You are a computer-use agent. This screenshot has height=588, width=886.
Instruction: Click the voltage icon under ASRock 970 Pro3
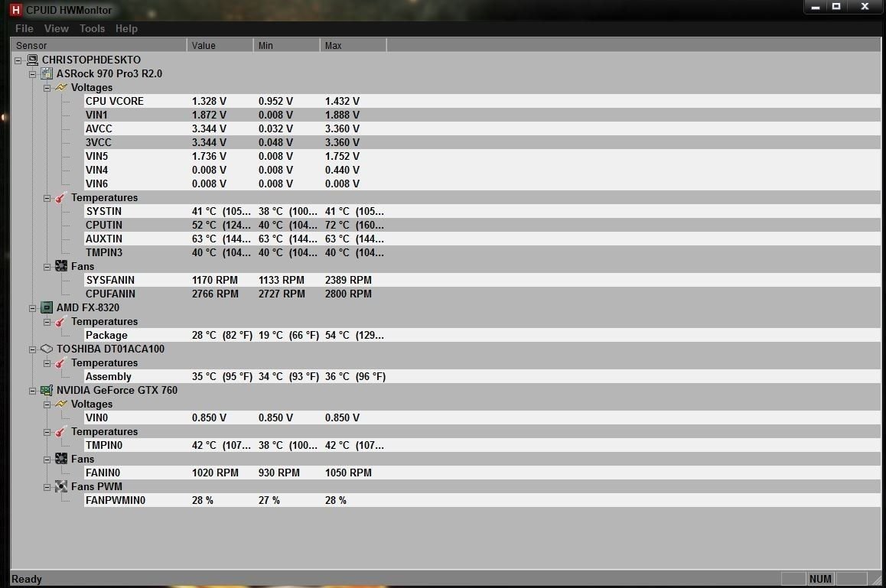[61, 88]
